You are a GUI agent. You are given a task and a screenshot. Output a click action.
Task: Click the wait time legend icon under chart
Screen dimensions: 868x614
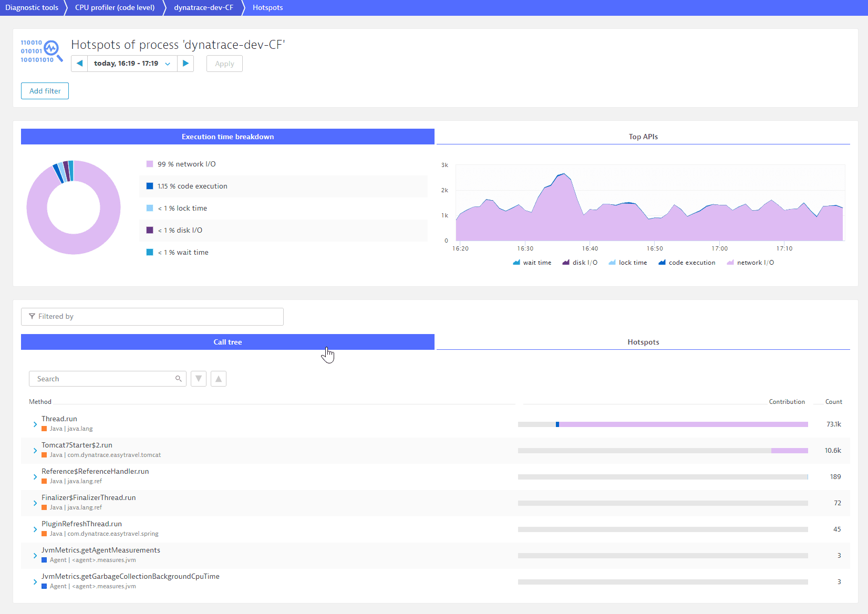click(x=516, y=263)
